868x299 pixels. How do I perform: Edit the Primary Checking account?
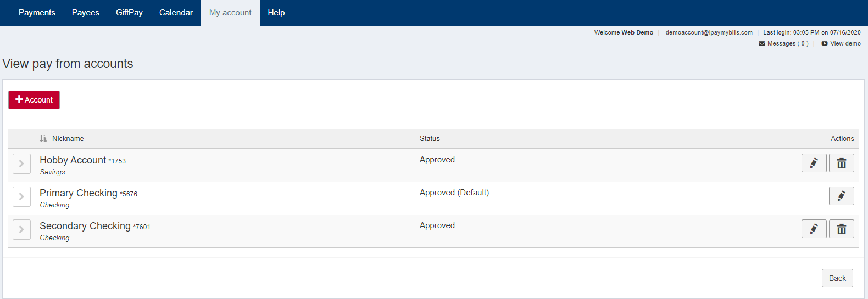pyautogui.click(x=841, y=196)
